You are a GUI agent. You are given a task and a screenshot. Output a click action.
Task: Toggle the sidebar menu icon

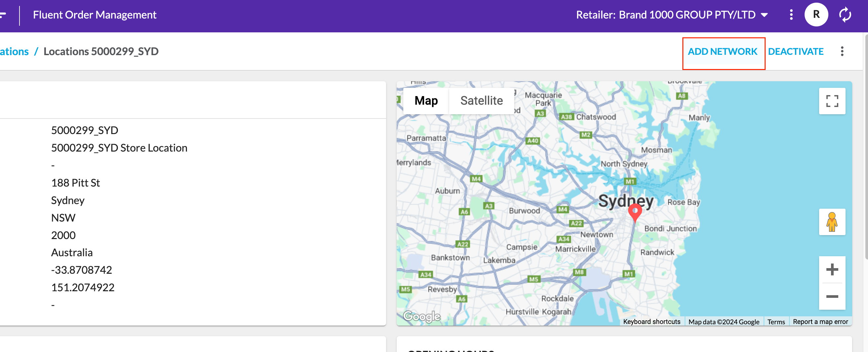(3, 15)
